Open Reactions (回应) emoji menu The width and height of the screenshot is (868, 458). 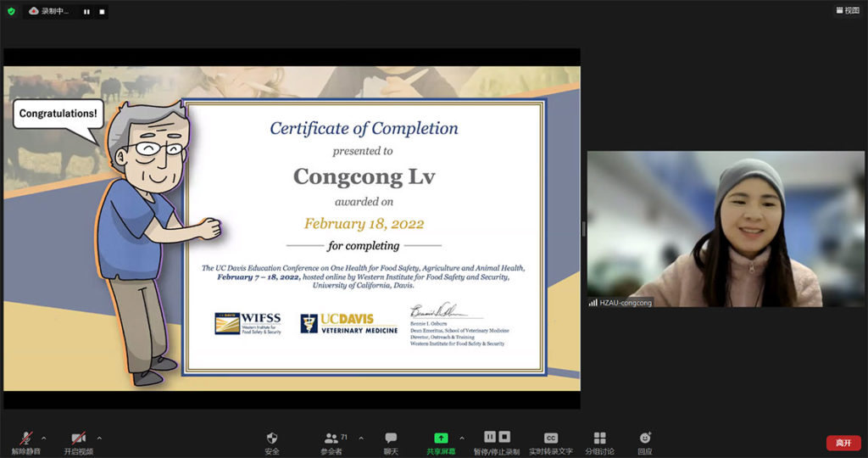point(645,441)
